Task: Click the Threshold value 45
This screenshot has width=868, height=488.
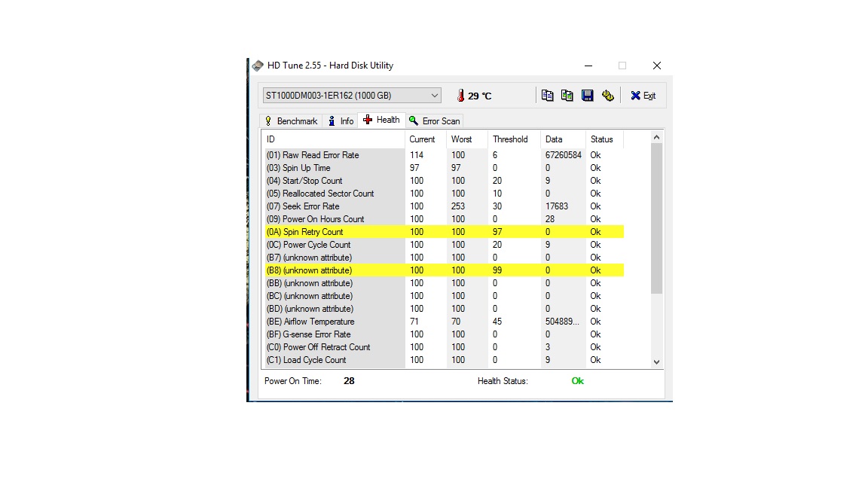Action: click(x=497, y=322)
